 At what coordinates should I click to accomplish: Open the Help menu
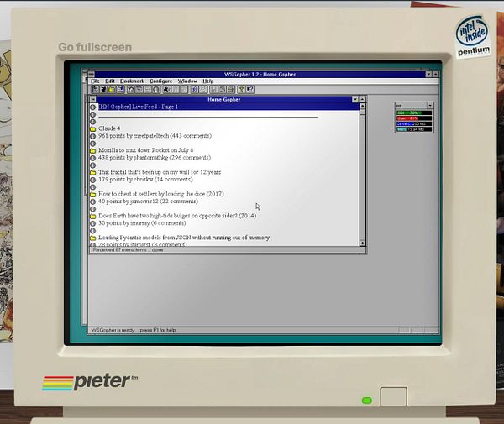(x=208, y=81)
